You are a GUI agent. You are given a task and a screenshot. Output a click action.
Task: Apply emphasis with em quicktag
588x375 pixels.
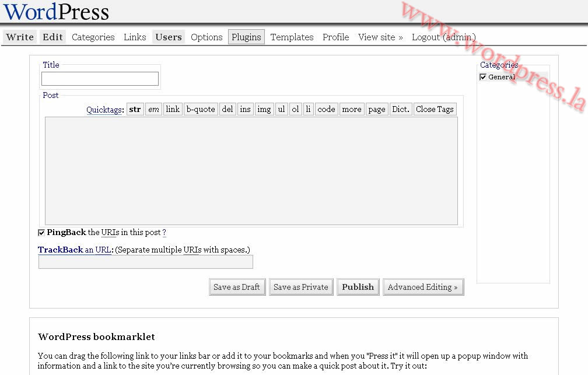tap(154, 109)
